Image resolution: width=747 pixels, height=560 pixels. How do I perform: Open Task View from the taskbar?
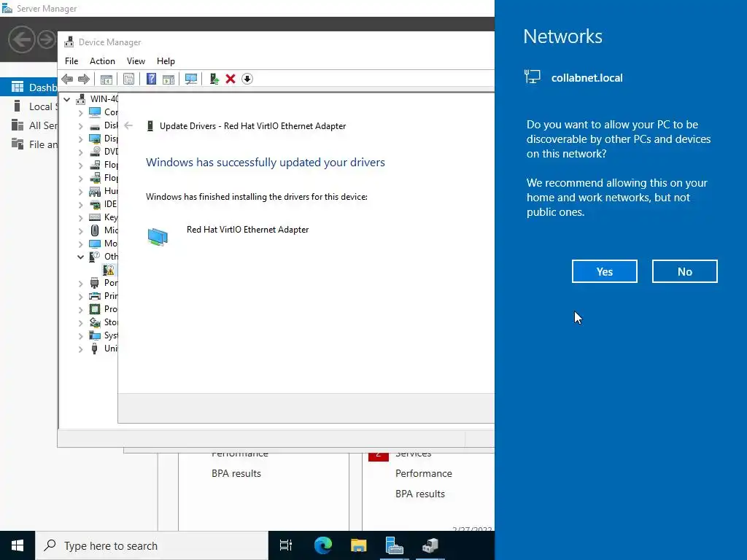pyautogui.click(x=286, y=545)
